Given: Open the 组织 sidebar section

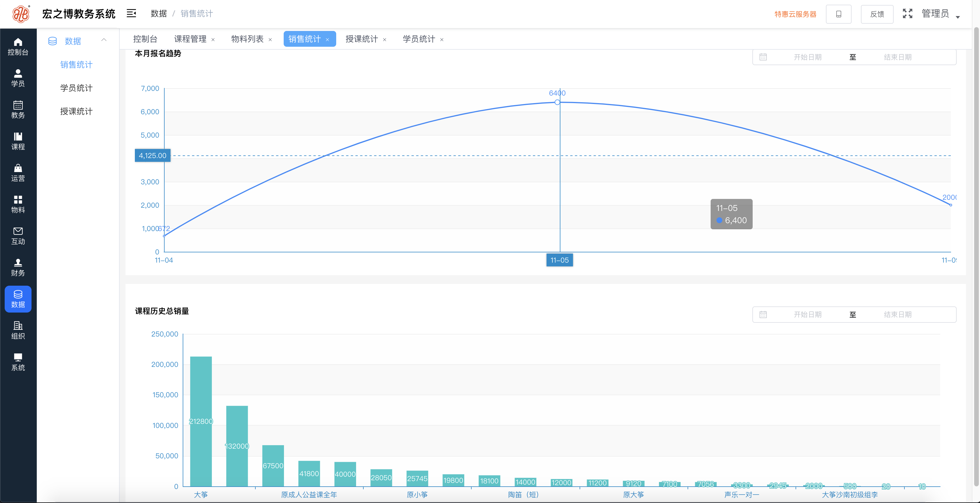Looking at the screenshot, I should click(x=18, y=330).
